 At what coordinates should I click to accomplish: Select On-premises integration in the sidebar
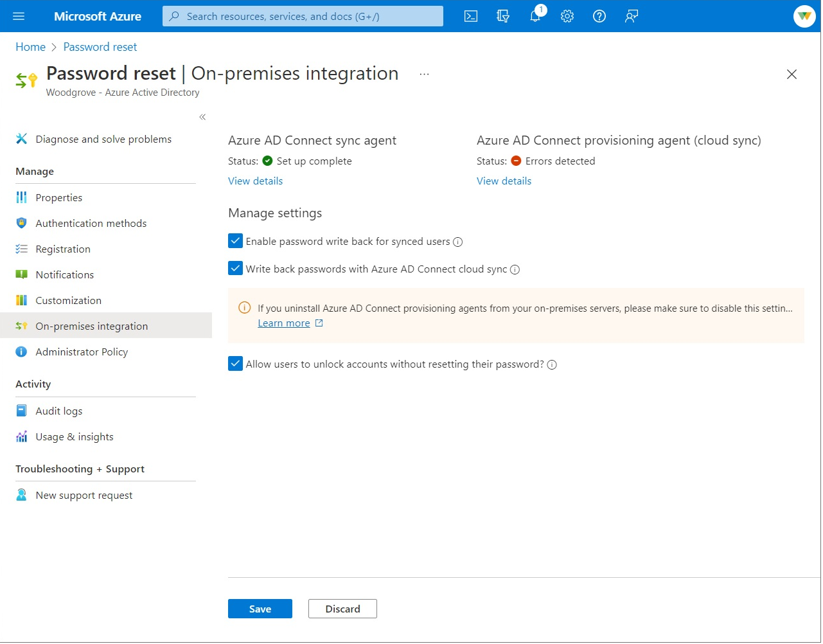pyautogui.click(x=92, y=326)
